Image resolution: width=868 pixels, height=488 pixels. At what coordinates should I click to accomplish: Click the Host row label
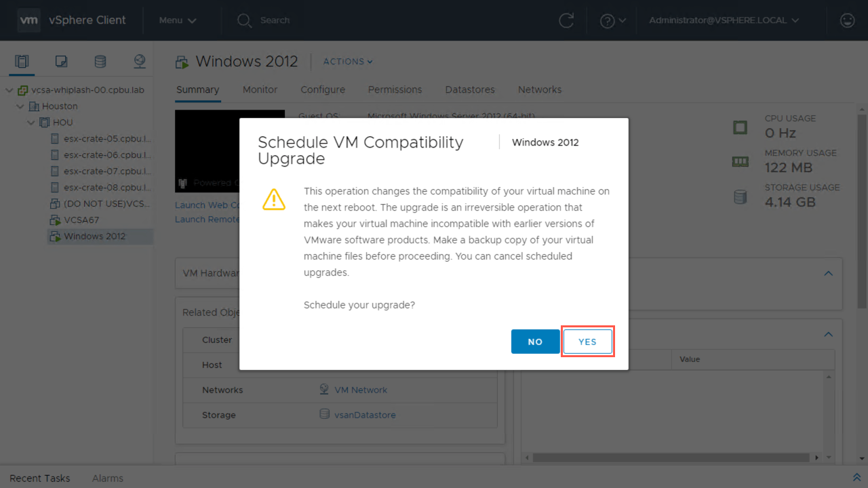point(212,365)
